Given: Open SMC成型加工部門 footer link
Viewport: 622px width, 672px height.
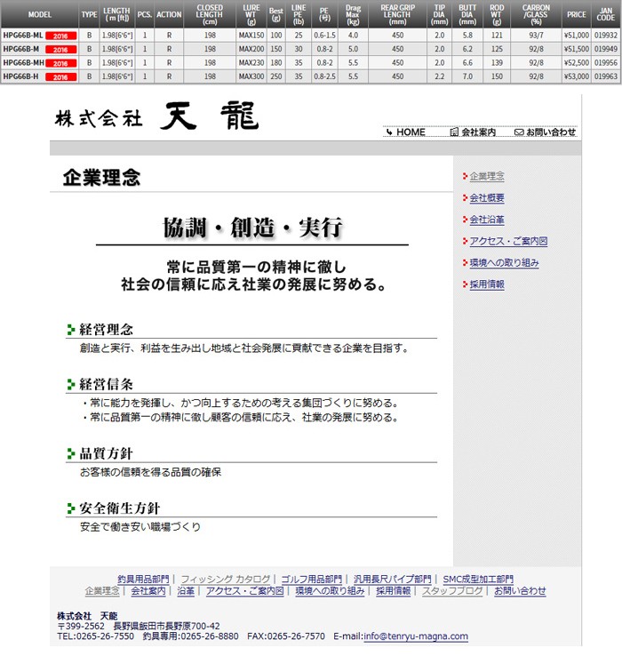Looking at the screenshot, I should (478, 579).
